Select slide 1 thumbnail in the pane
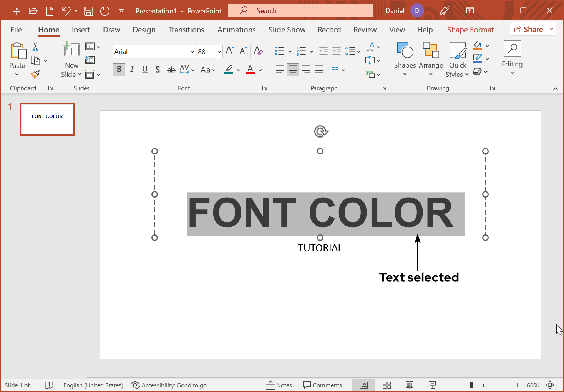This screenshot has width=564, height=392. (x=47, y=119)
